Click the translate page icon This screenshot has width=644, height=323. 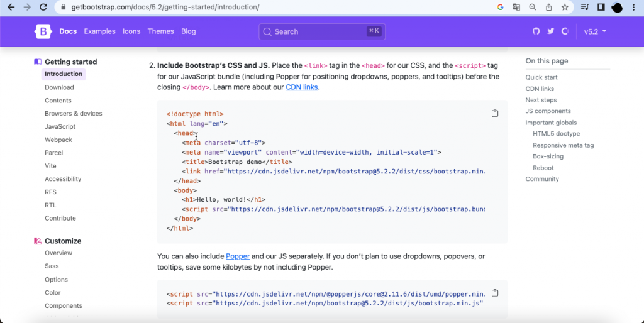tap(516, 7)
